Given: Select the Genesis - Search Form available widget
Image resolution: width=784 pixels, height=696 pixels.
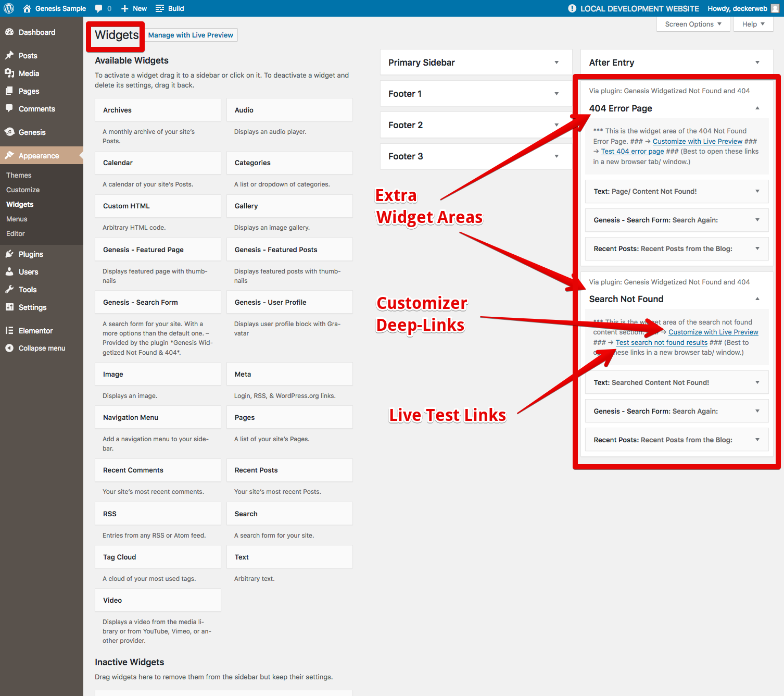Looking at the screenshot, I should (x=158, y=302).
